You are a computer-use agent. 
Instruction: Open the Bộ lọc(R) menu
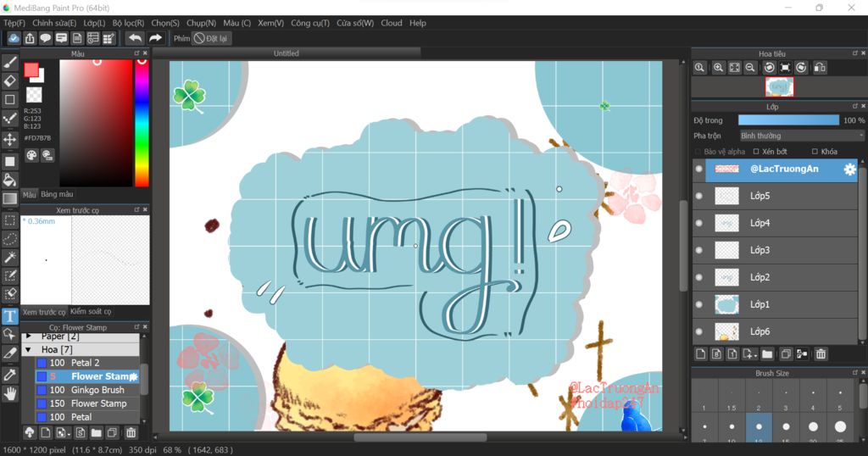[x=128, y=23]
